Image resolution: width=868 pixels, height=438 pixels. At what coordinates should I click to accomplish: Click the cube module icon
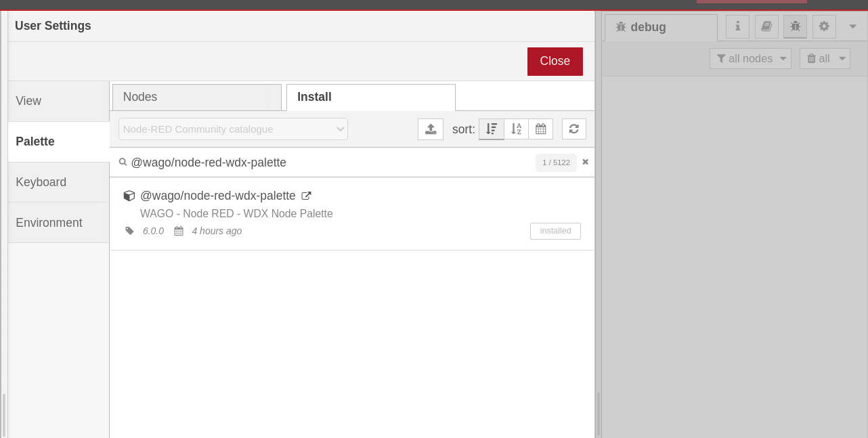pos(129,196)
